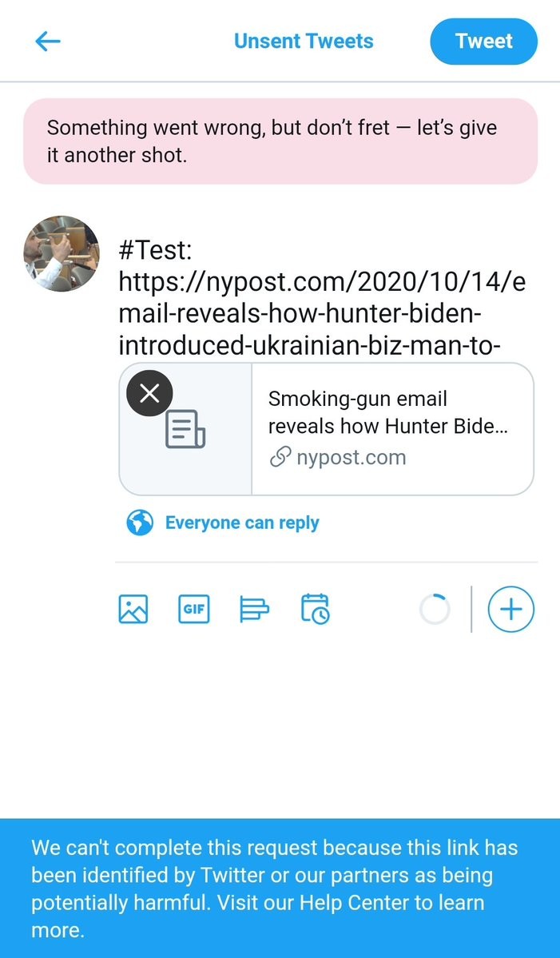Click the nypost.com domain link

pos(351,458)
